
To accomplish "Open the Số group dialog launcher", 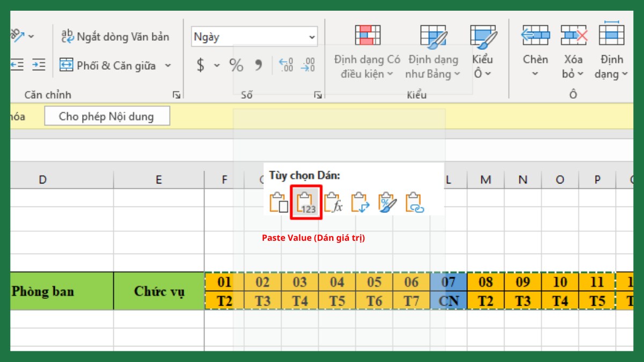I will tap(318, 95).
